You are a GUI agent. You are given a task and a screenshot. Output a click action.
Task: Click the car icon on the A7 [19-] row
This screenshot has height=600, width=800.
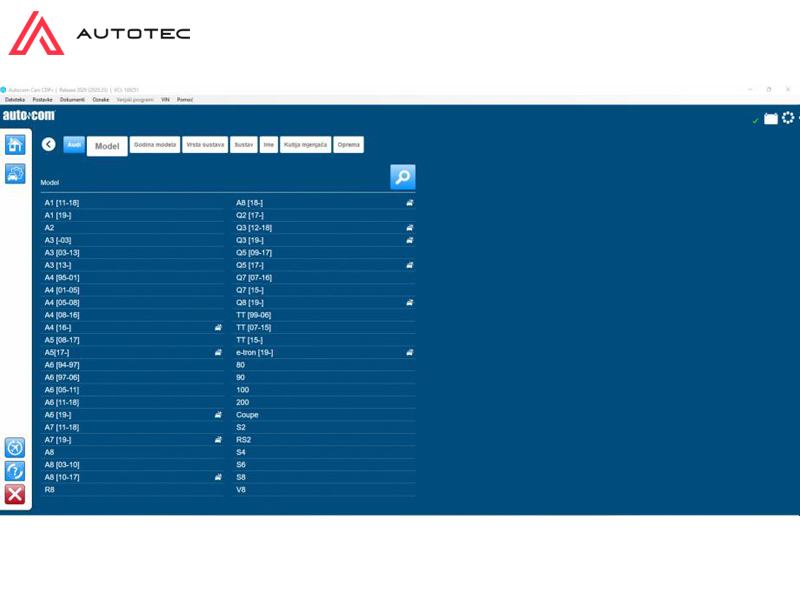218,440
